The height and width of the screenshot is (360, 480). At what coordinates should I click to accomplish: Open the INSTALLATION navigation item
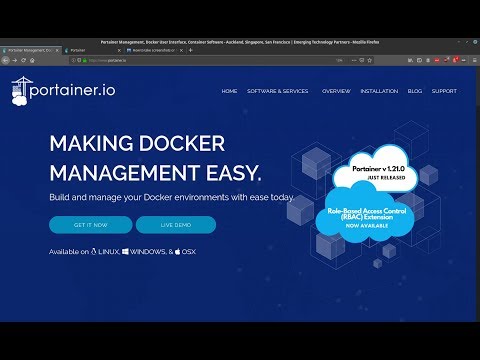coord(379,91)
